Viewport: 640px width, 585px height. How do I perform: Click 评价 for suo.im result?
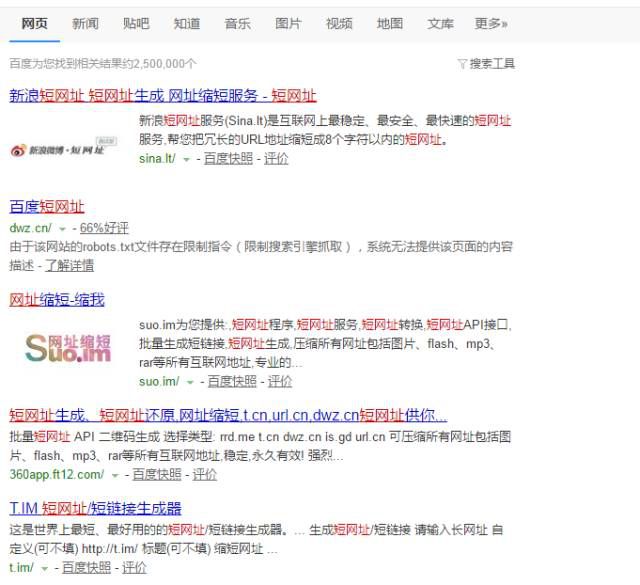point(280,381)
